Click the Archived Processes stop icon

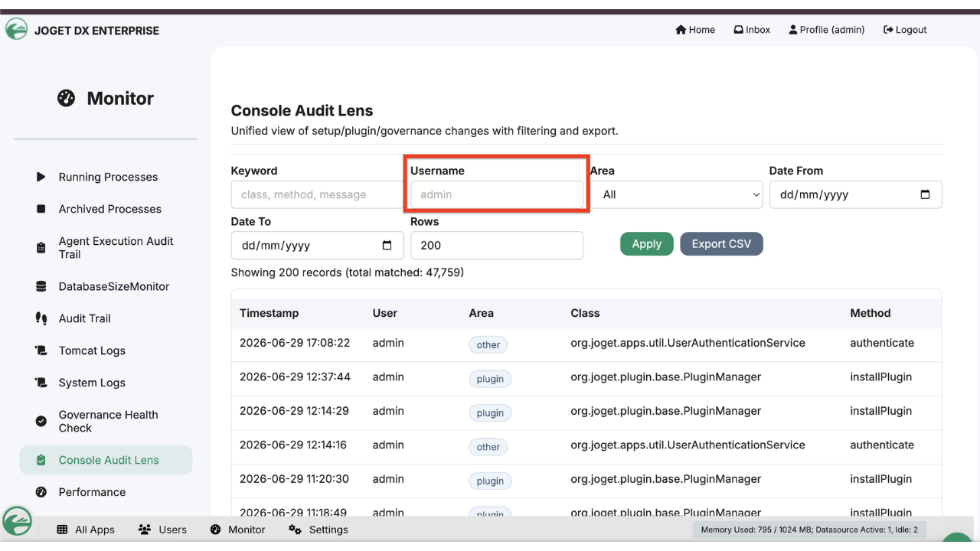pyautogui.click(x=41, y=209)
